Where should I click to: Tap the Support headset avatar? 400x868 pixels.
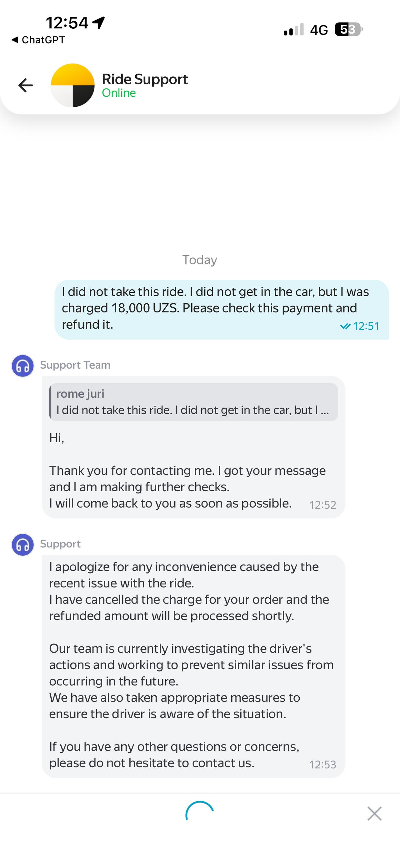[22, 545]
